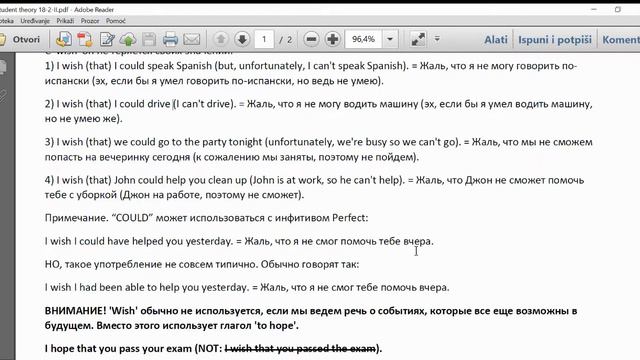640x360 pixels.
Task: Click the create PDF online icon
Action: click(64, 39)
